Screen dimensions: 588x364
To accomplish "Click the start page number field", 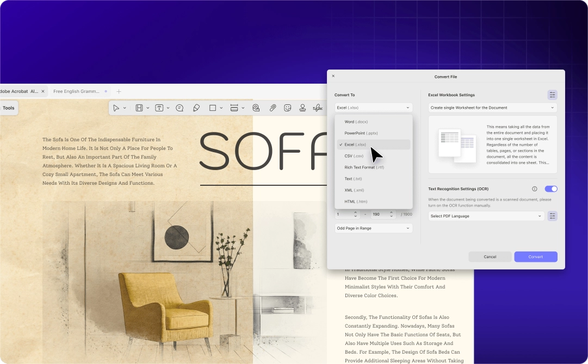I will [344, 214].
